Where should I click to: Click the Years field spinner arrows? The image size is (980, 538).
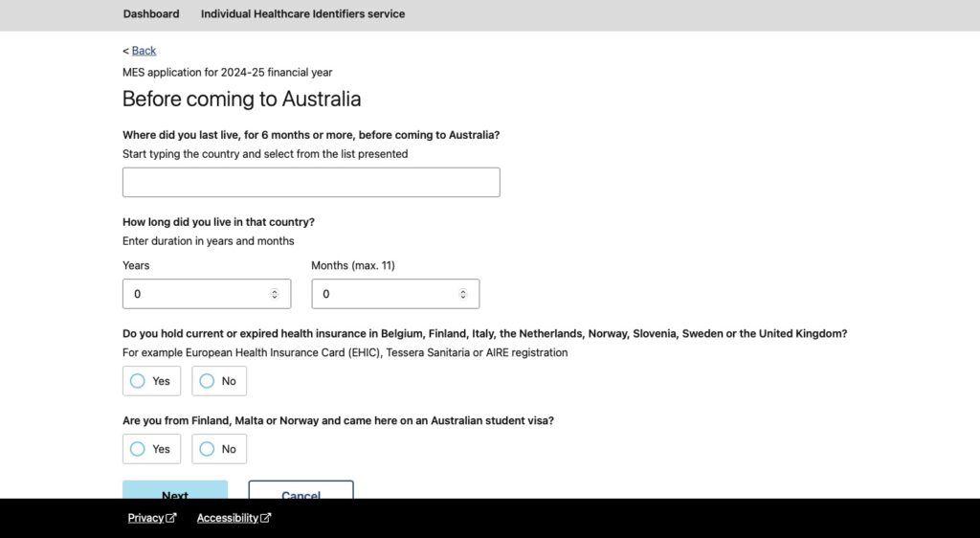point(275,294)
